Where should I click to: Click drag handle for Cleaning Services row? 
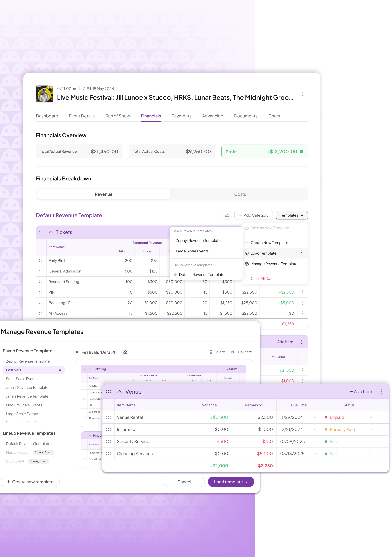[x=108, y=454]
